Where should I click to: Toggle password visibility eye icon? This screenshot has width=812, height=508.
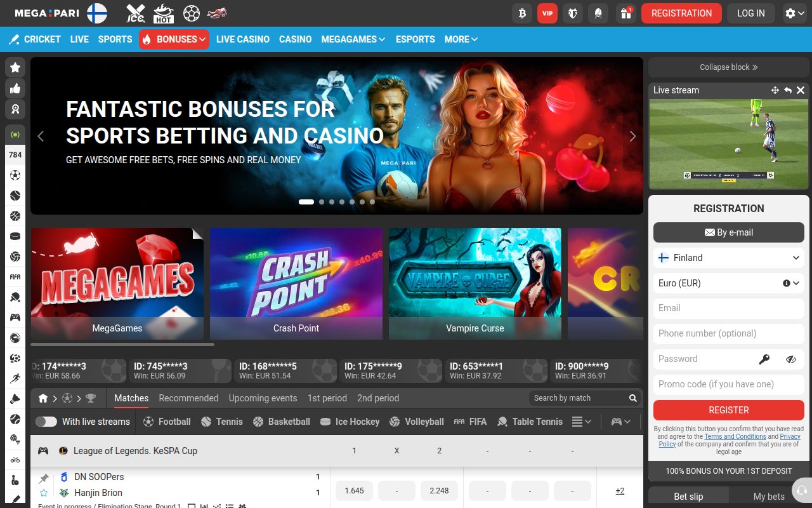coord(790,359)
